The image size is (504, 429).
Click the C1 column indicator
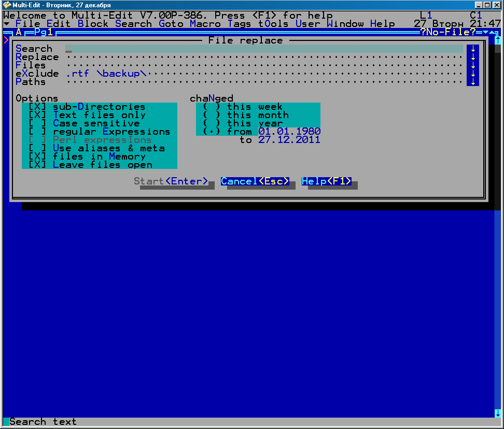tap(476, 16)
